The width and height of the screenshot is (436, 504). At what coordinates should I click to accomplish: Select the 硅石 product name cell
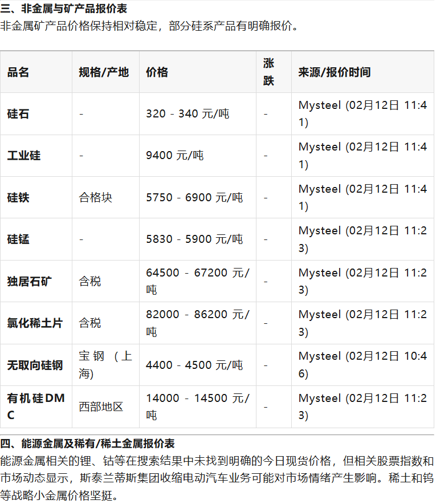pos(18,114)
